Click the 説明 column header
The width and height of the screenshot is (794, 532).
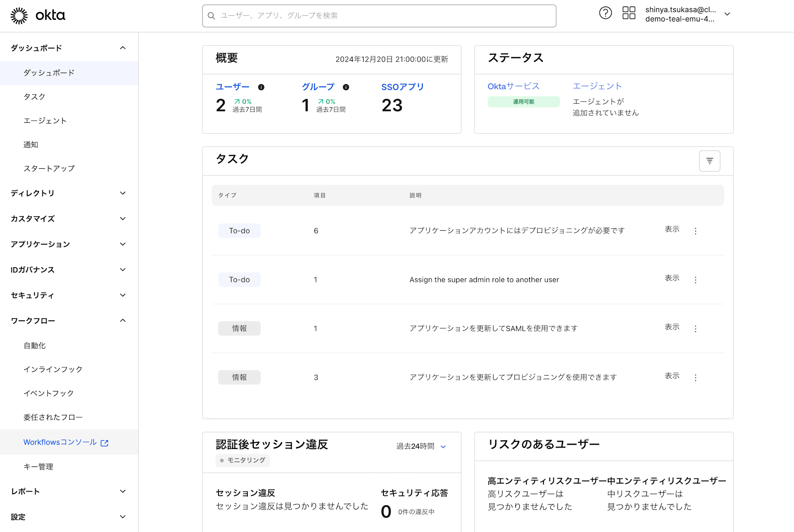(415, 195)
